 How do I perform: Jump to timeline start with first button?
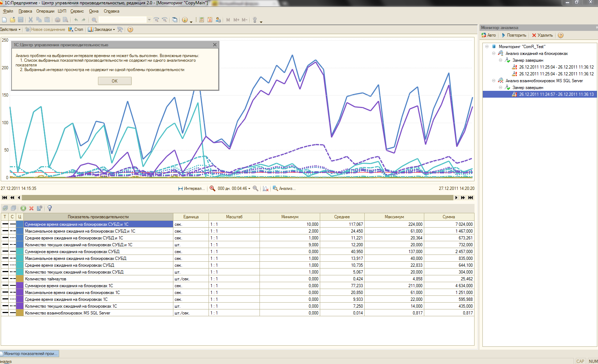point(5,198)
